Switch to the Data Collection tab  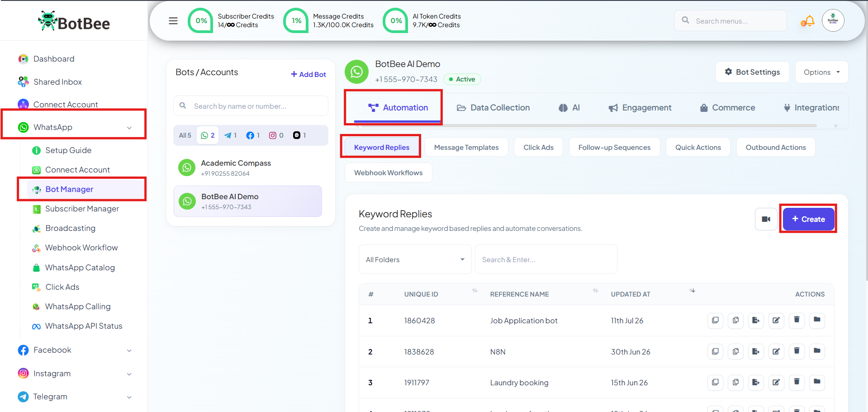click(493, 108)
